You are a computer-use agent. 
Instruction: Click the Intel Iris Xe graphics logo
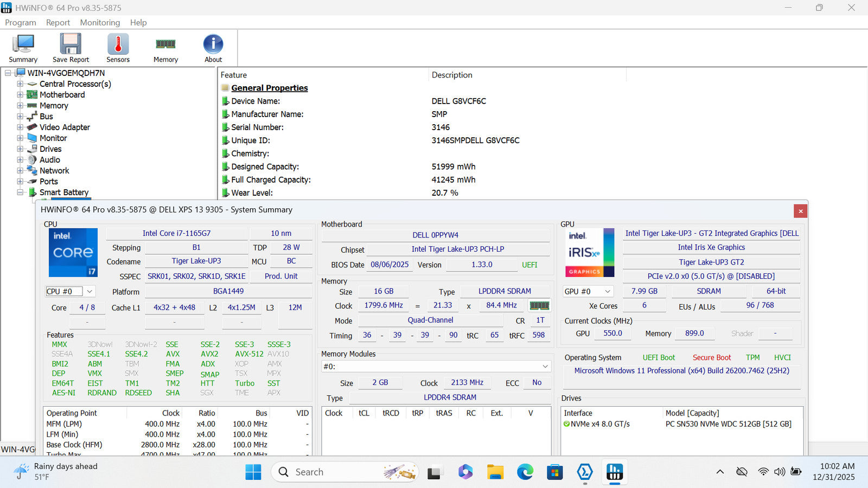pyautogui.click(x=591, y=253)
